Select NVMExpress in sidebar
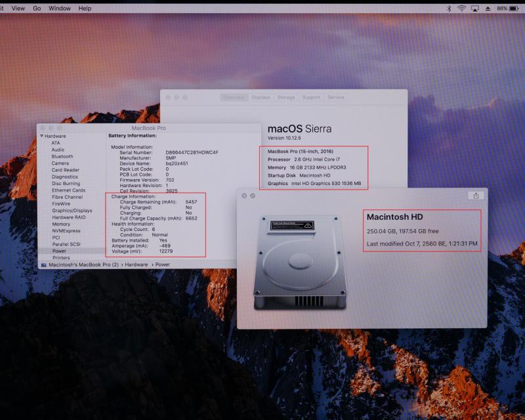Screen dimensions: 525x420 click(x=66, y=231)
